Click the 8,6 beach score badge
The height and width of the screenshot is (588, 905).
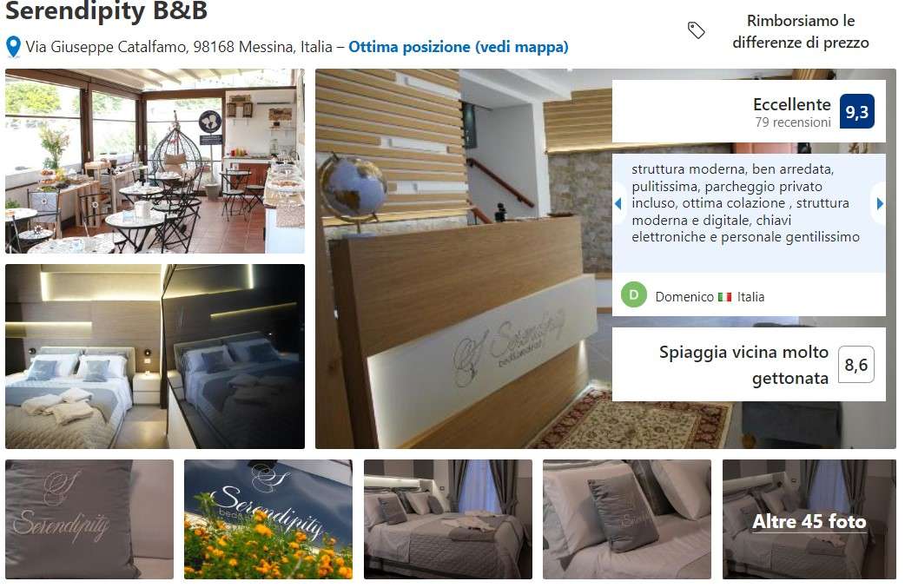[x=856, y=365]
